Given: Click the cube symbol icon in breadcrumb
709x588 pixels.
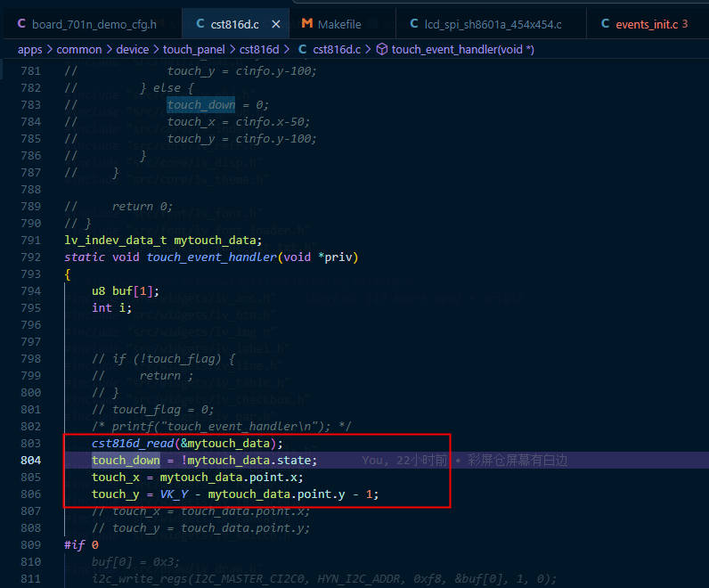Looking at the screenshot, I should tap(382, 49).
